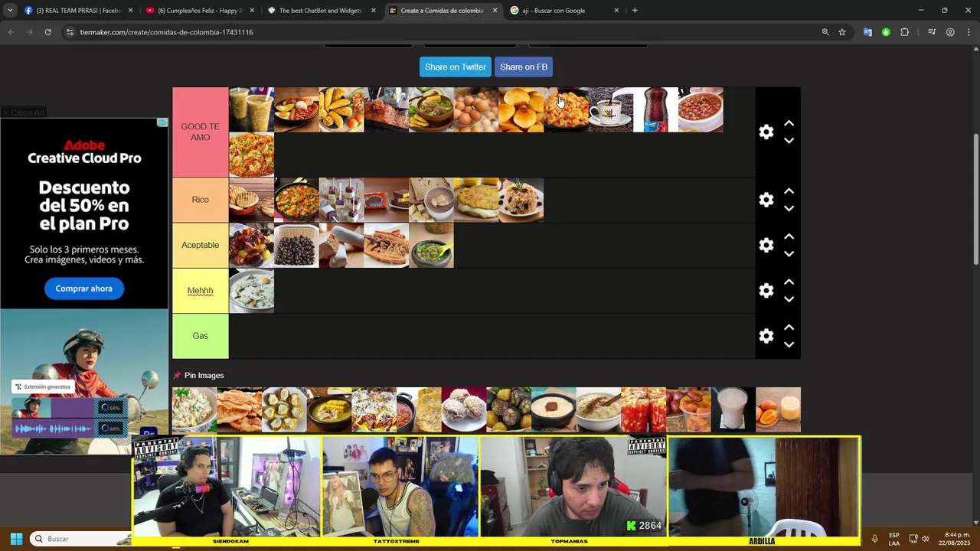Click the taskbar Buscar search box

click(80, 539)
